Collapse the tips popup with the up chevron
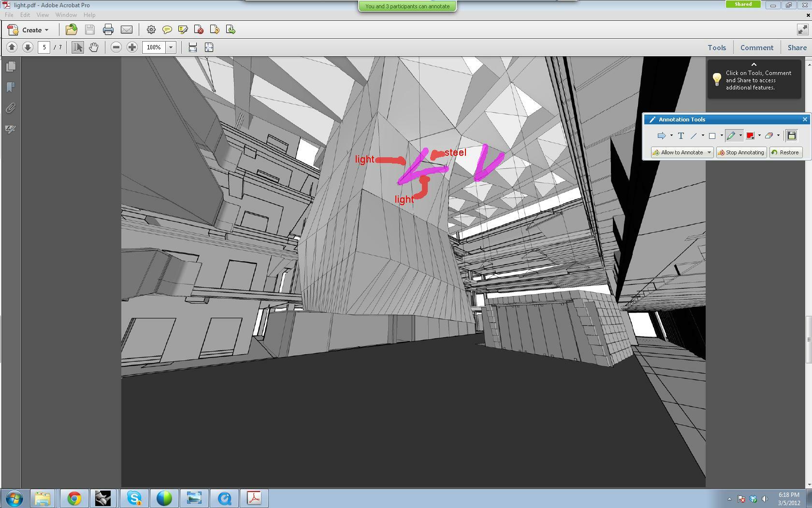The image size is (812, 508). 754,64
